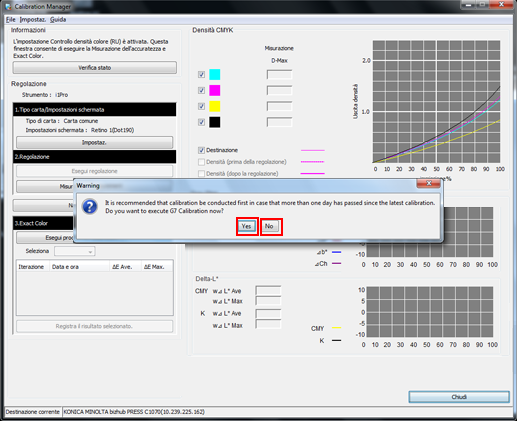The width and height of the screenshot is (517, 421).
Task: Click the 1.Tipo carta/Impostazioni schermata header
Action: click(x=95, y=110)
